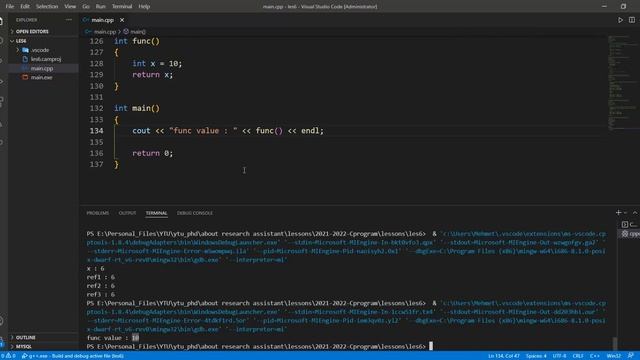The image size is (640, 360).
Task: Open the Go menu
Action: (86, 7)
